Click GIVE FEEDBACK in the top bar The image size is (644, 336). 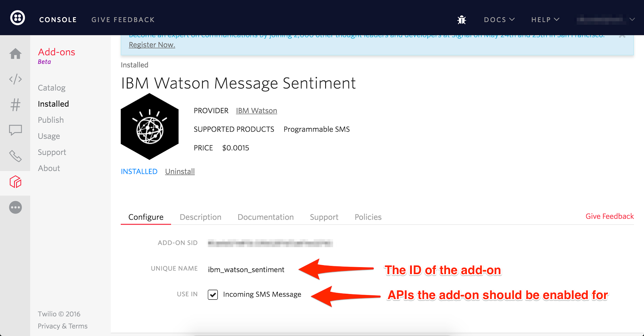tap(123, 20)
